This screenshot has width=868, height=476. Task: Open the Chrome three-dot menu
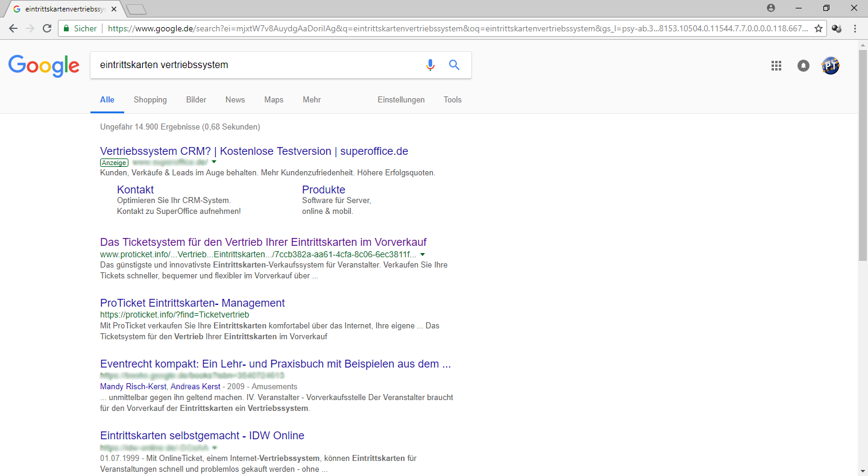click(855, 28)
